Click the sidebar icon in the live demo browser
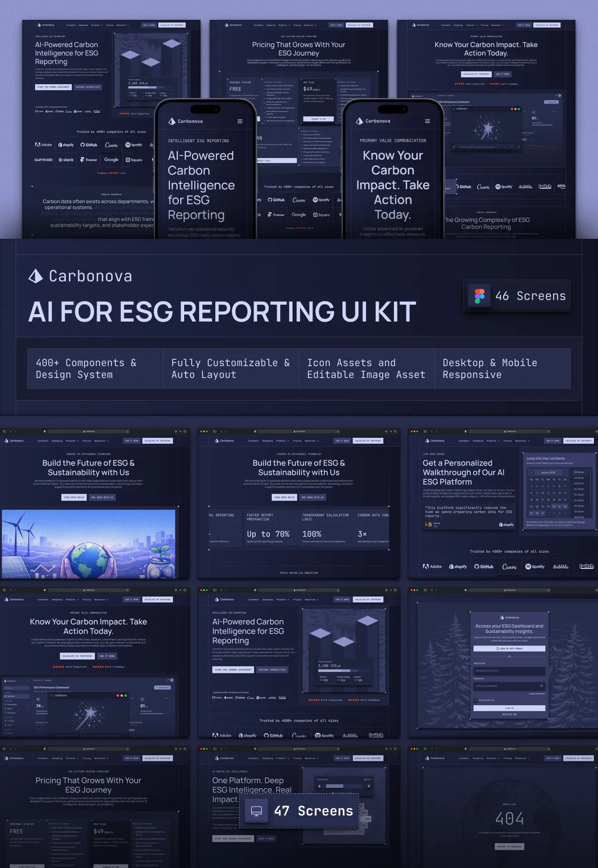The width and height of the screenshot is (598, 868). pos(425,432)
